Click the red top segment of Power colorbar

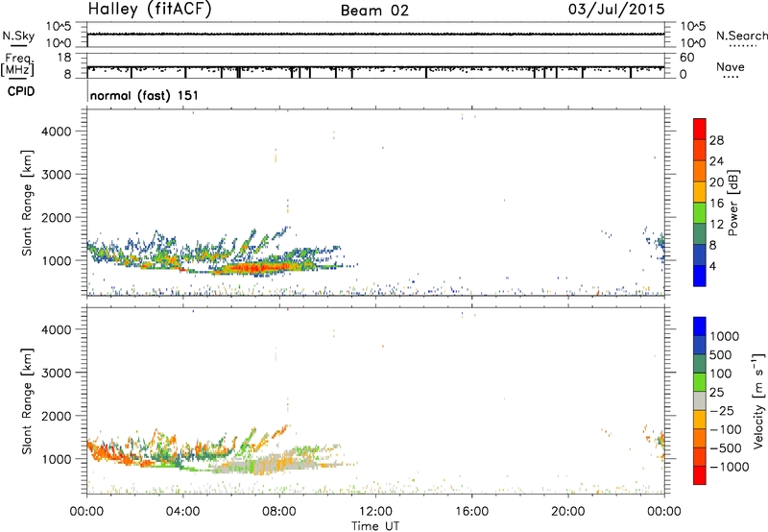click(x=700, y=129)
